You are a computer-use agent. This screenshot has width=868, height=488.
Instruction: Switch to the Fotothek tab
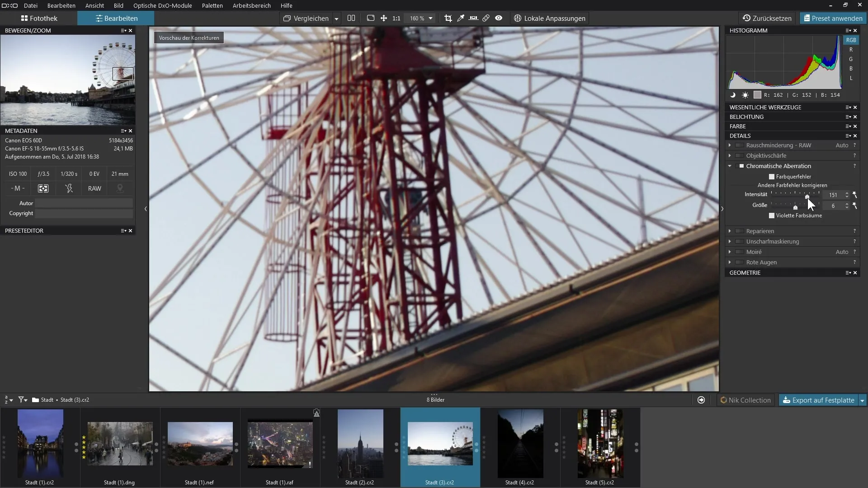click(x=39, y=18)
